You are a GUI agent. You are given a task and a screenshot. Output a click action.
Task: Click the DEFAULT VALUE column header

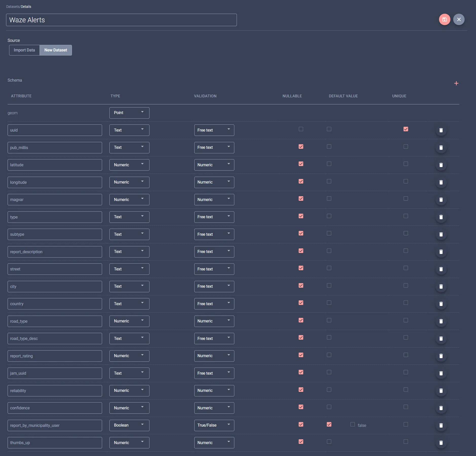(343, 96)
